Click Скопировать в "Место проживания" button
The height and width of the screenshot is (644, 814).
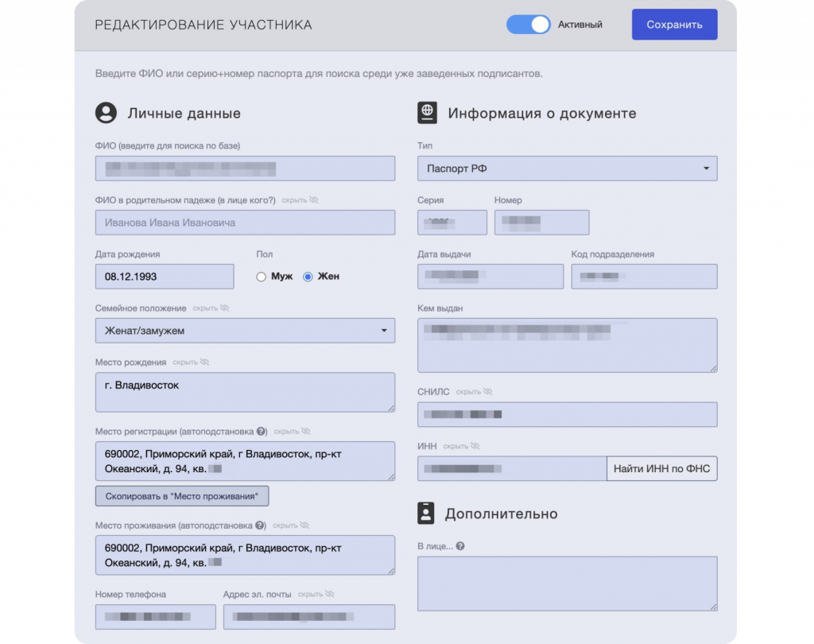tap(182, 496)
